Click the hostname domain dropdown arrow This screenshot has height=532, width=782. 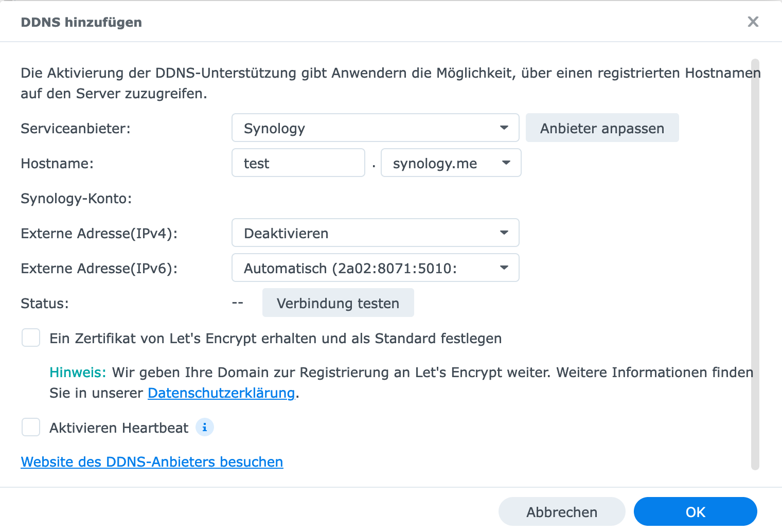[506, 163]
